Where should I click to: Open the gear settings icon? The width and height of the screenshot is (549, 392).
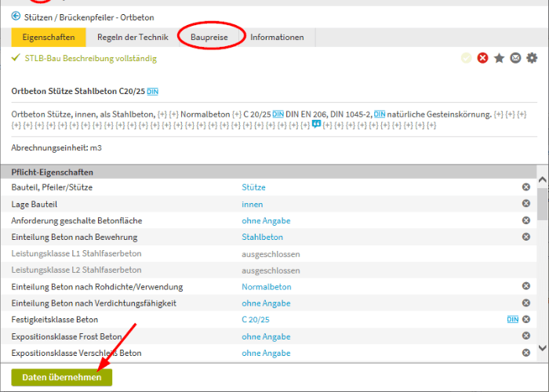tap(532, 58)
